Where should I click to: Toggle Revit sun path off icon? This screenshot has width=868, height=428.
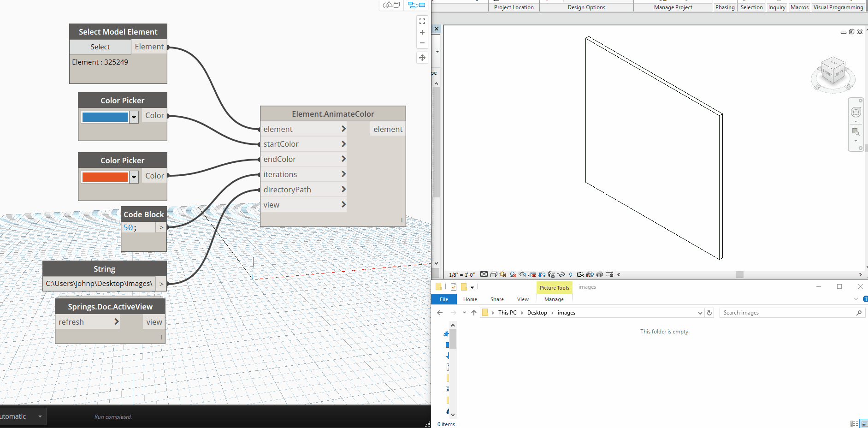click(x=503, y=274)
